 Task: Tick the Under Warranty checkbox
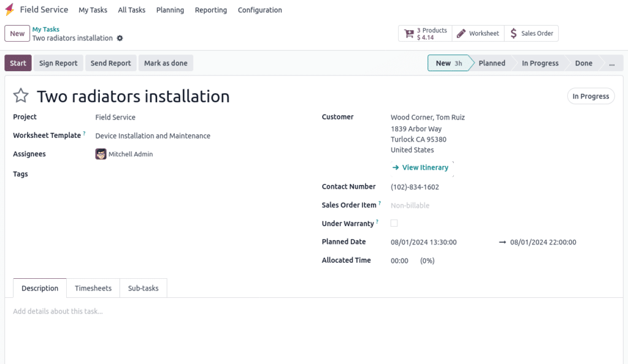[x=394, y=223]
